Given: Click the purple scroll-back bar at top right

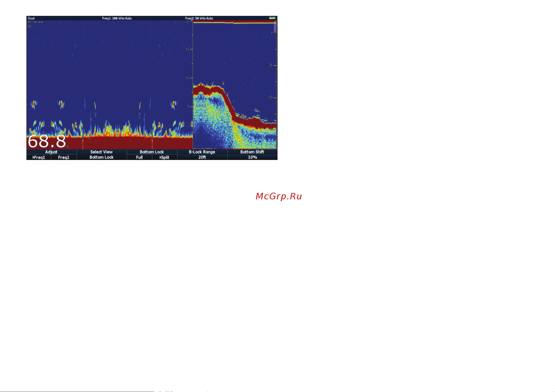Looking at the screenshot, I should pos(275,27).
